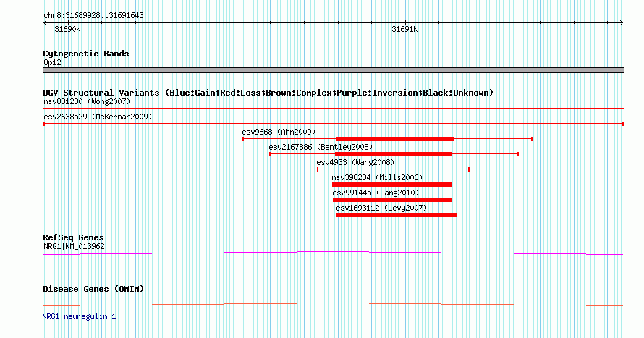Select the RefSeq Genes track title

pyautogui.click(x=73, y=238)
